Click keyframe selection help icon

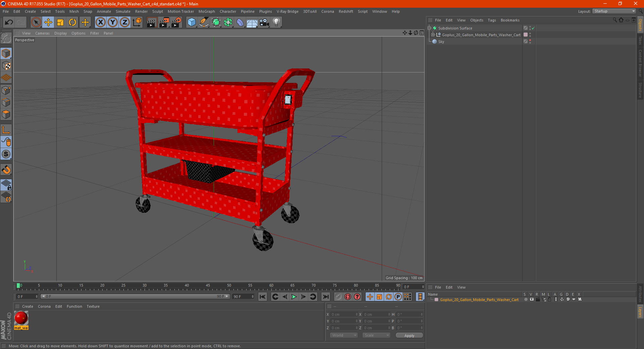(357, 297)
